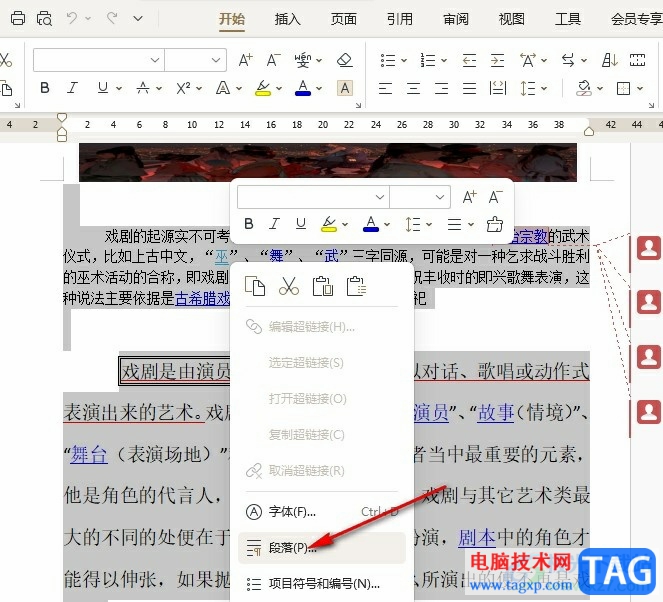663x602 pixels.
Task: Click the redo arrow icon
Action: click(x=112, y=18)
